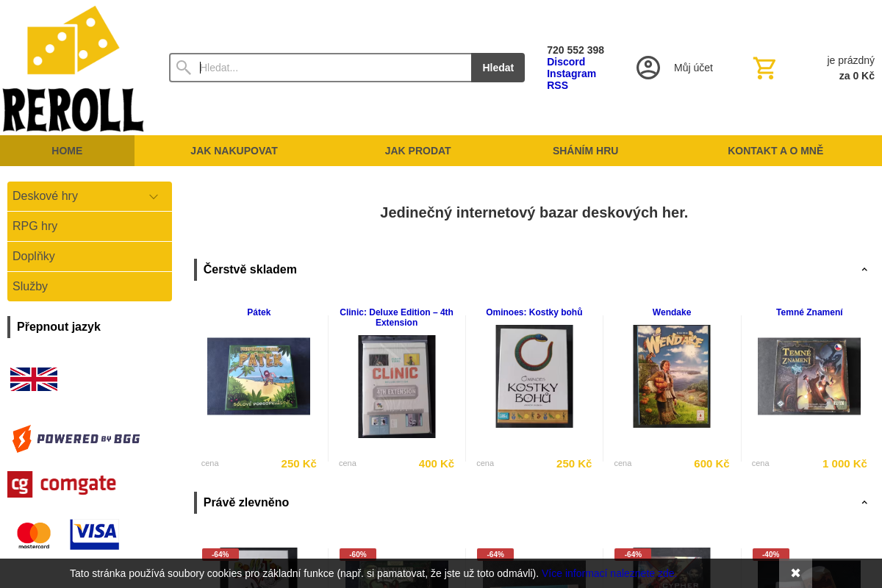This screenshot has height=588, width=882.
Task: Open the RPG hry category
Action: click(x=90, y=226)
